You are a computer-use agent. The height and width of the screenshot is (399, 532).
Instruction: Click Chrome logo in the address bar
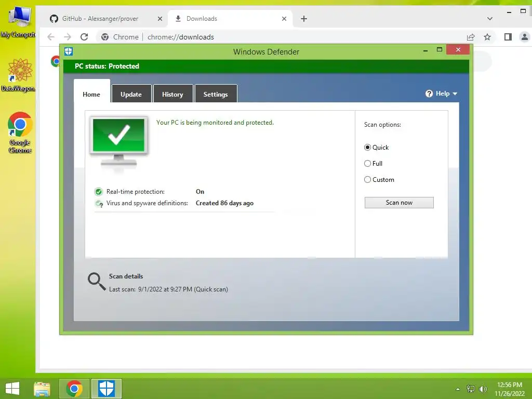tap(105, 37)
